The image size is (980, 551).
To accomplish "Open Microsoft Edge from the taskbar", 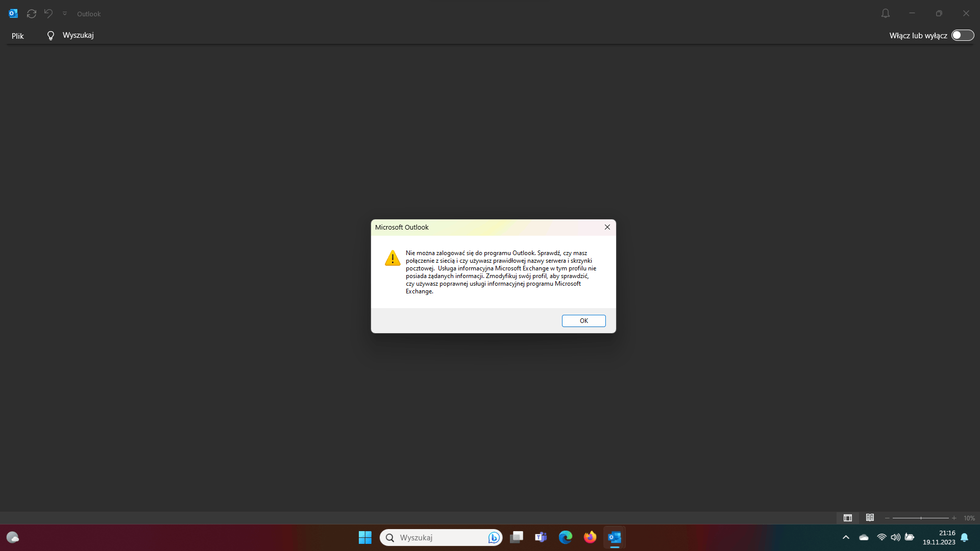I will click(x=565, y=537).
